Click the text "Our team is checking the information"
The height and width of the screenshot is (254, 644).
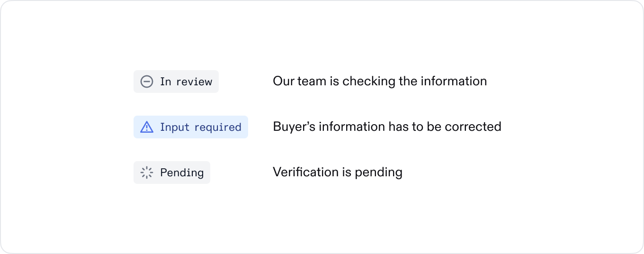(x=380, y=81)
